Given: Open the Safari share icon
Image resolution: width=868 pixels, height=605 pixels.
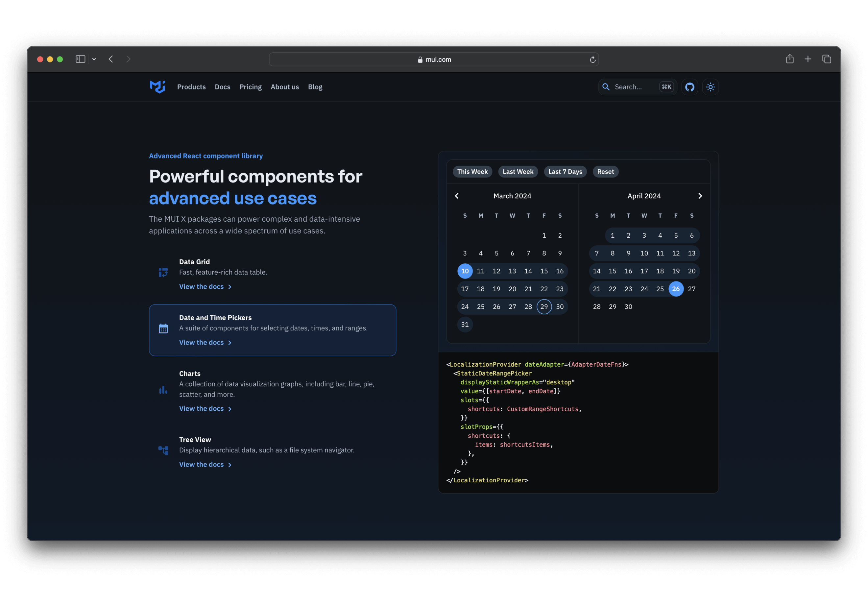Looking at the screenshot, I should point(790,59).
